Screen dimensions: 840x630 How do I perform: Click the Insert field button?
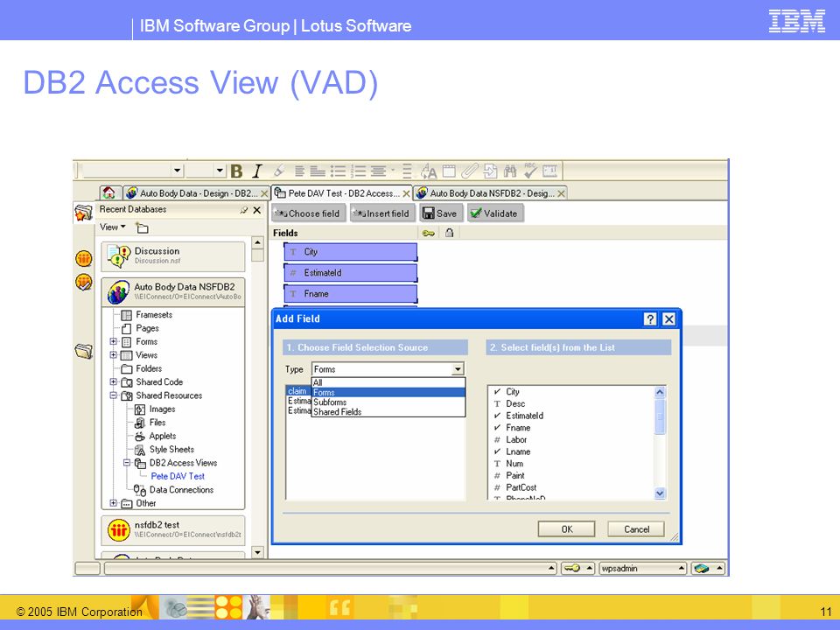[x=381, y=213]
